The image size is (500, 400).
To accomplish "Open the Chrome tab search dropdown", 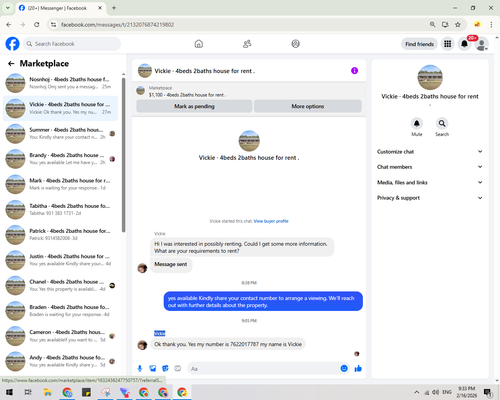I will pos(7,8).
